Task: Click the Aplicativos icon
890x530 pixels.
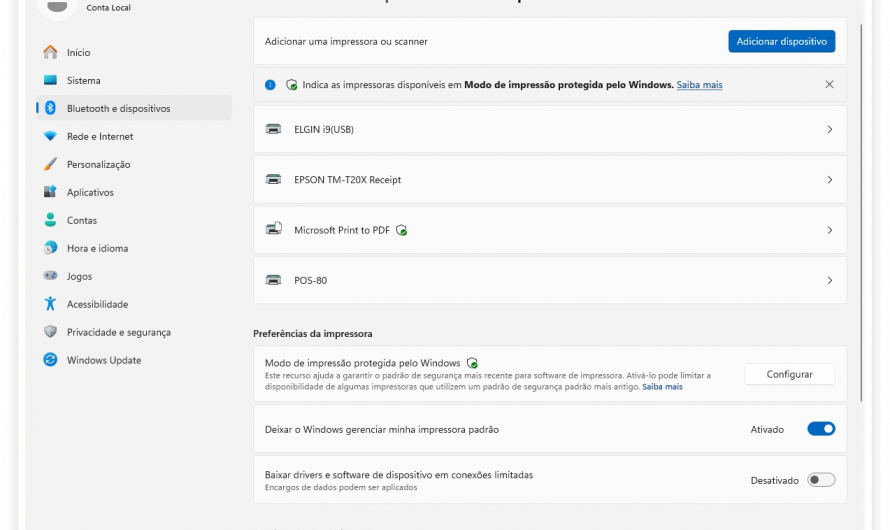Action: [x=50, y=192]
